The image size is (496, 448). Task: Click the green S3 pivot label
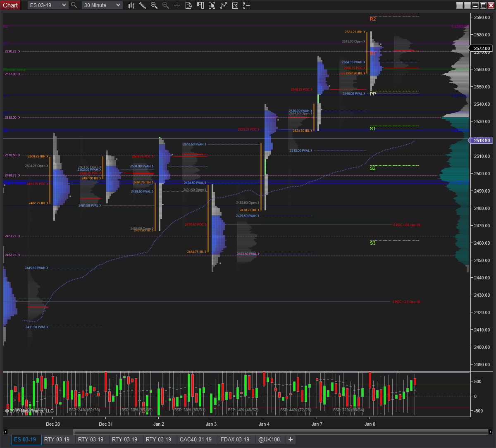click(x=373, y=243)
